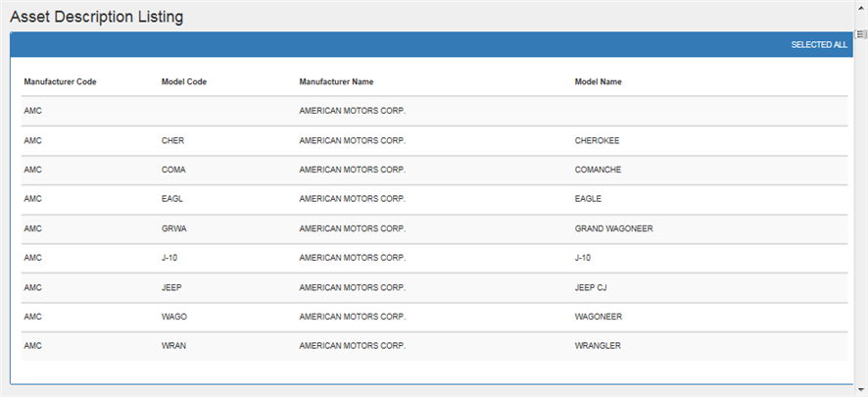Screen dimensions: 868x397
Task: Select the CHER model code cell
Action: 172,140
